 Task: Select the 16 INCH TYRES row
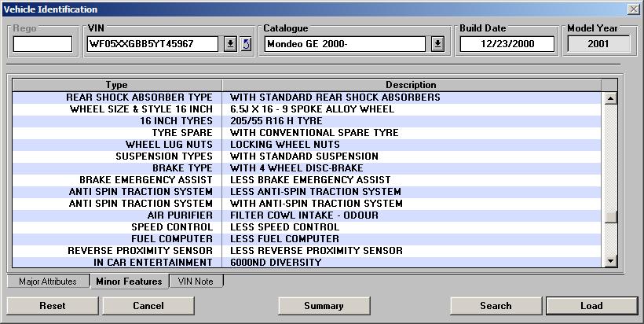(306, 121)
